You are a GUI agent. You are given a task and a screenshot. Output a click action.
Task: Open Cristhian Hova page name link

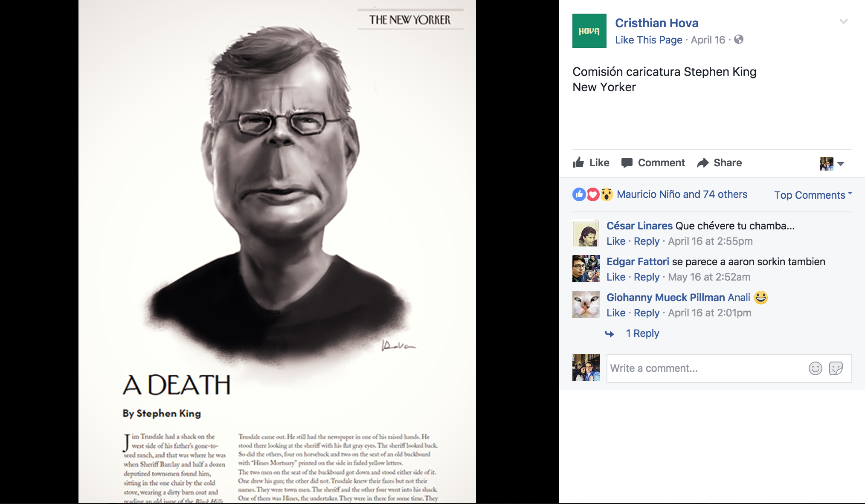[656, 23]
